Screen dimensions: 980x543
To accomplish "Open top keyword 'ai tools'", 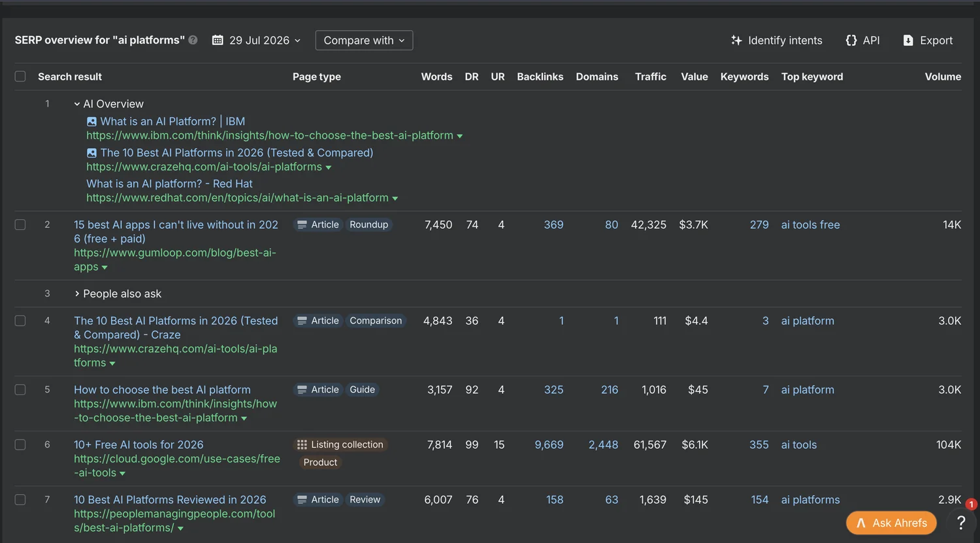I will point(799,445).
